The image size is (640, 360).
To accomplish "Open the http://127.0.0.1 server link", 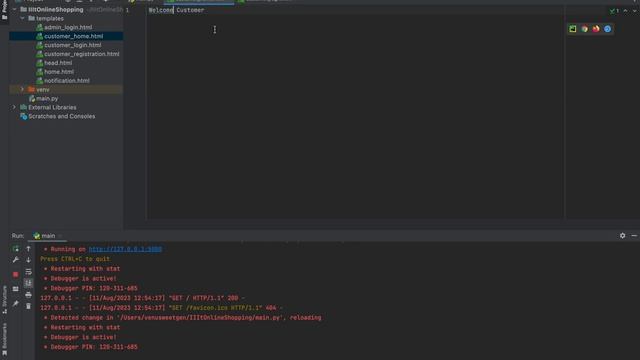I will (x=125, y=249).
